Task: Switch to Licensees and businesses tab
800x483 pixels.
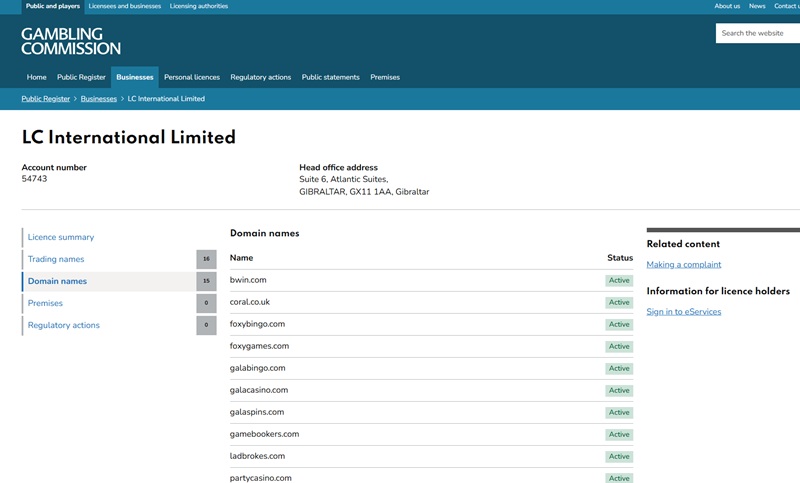Action: [x=124, y=7]
